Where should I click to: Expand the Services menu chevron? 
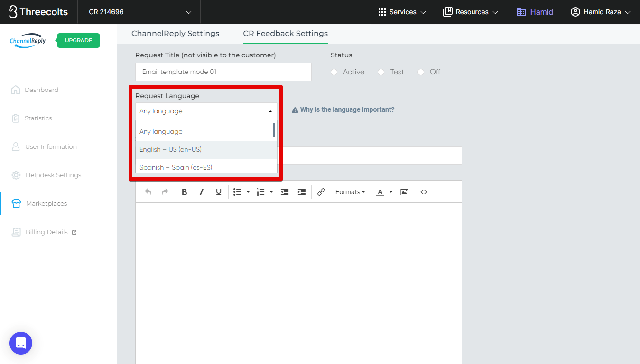[424, 12]
